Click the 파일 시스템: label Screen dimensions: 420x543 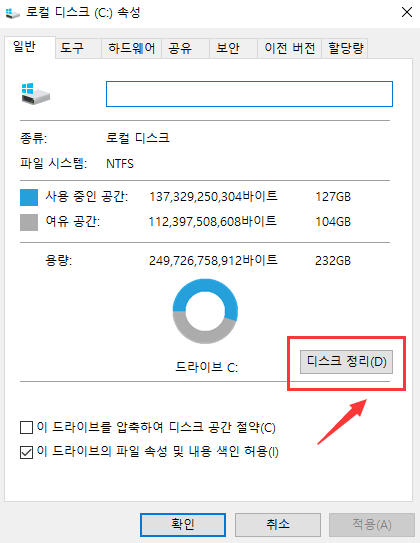pos(53,163)
